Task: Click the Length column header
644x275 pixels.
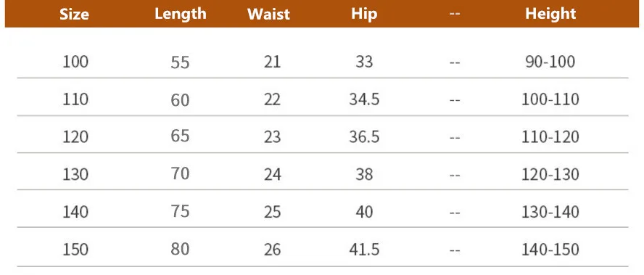Action: tap(181, 15)
